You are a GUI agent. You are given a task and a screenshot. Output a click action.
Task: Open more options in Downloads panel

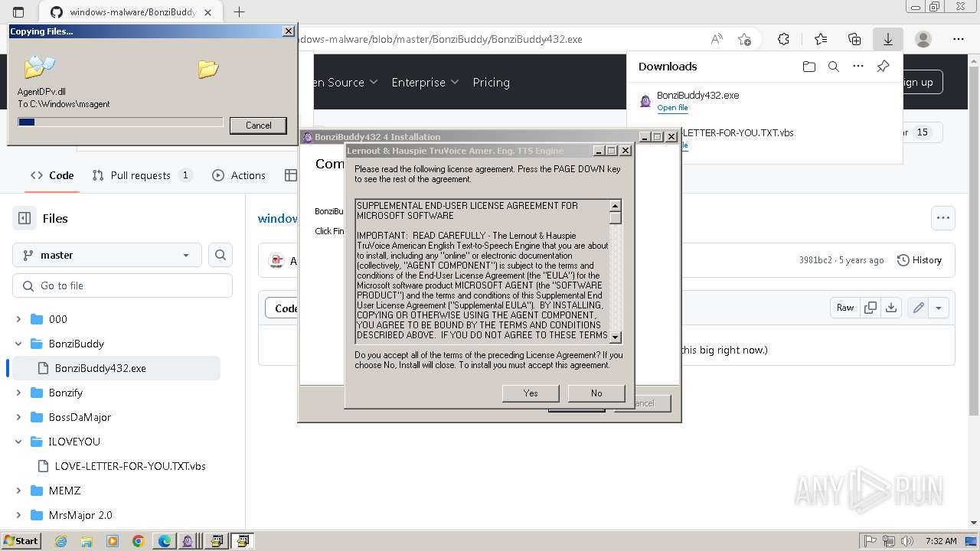click(x=858, y=67)
